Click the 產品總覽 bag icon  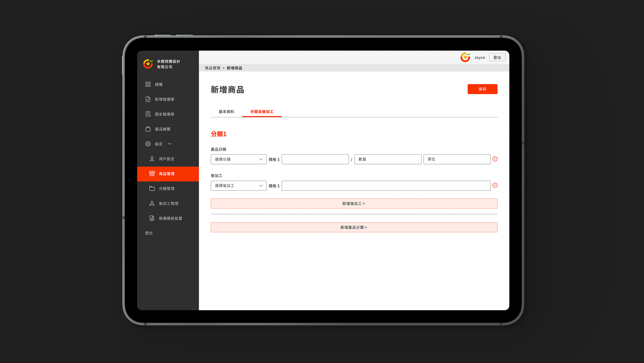pos(148,129)
